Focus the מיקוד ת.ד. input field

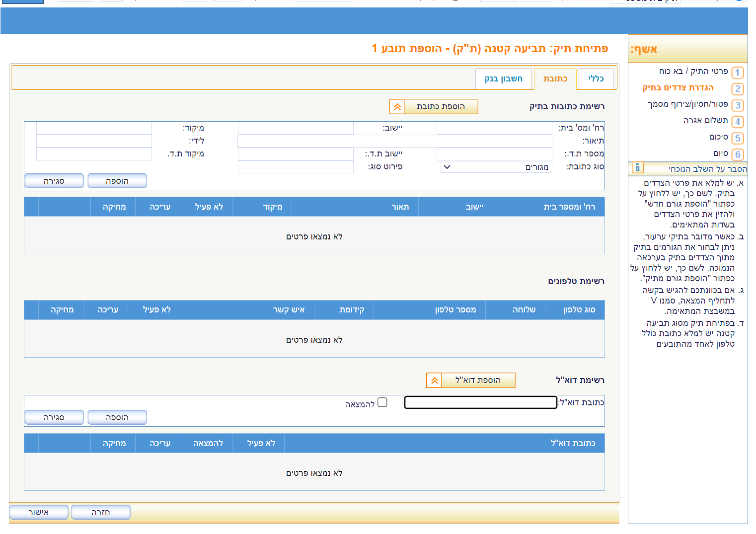pyautogui.click(x=94, y=154)
